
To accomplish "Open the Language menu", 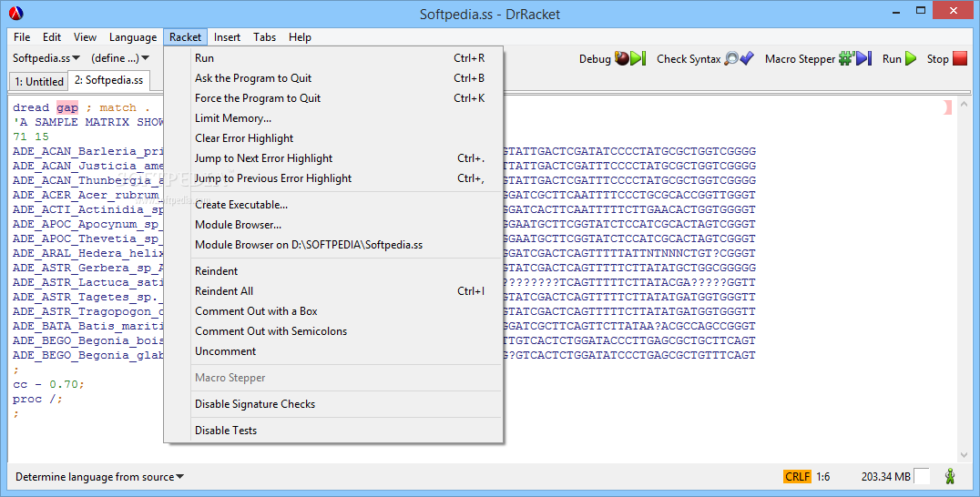I will click(132, 36).
